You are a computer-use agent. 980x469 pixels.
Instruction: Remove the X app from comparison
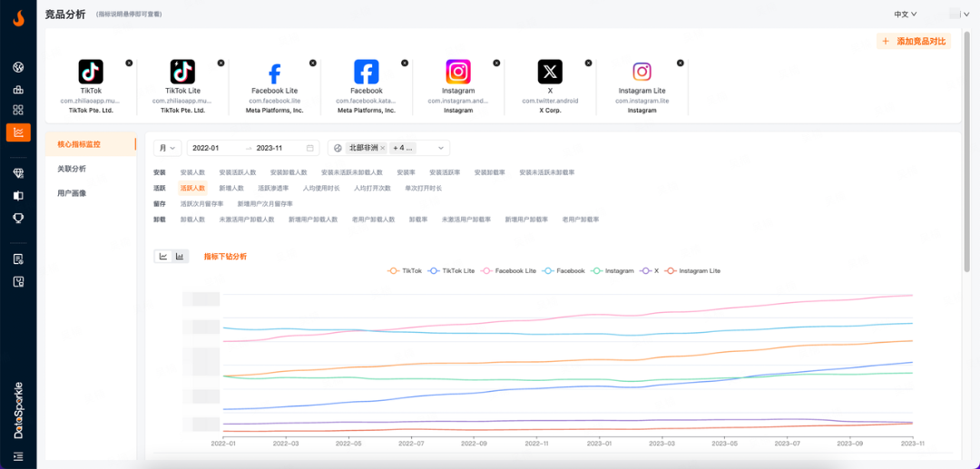pyautogui.click(x=588, y=63)
